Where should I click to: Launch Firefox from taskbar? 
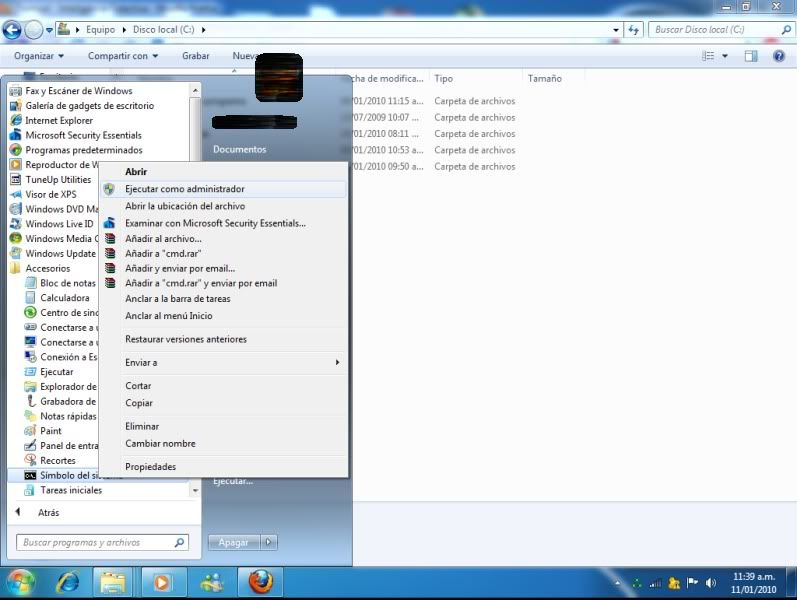click(x=261, y=583)
